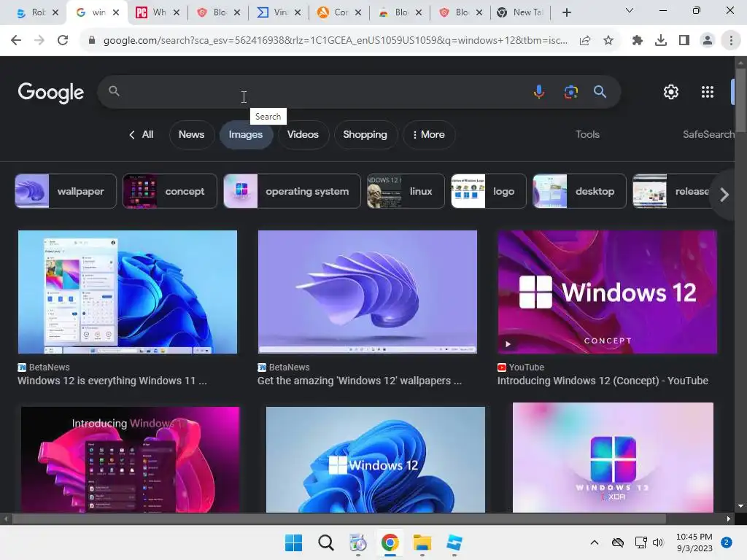747x560 pixels.
Task: Switch to News results tab
Action: coord(192,135)
